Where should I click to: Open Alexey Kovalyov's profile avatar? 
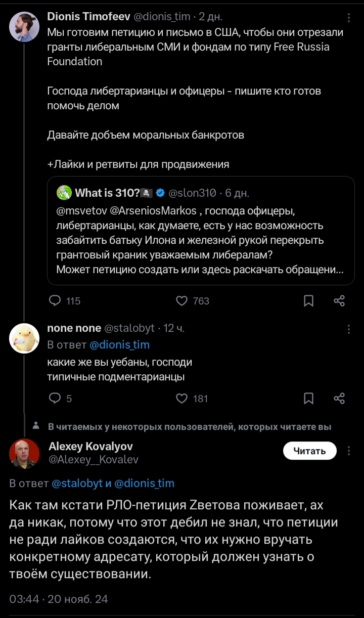point(24,454)
